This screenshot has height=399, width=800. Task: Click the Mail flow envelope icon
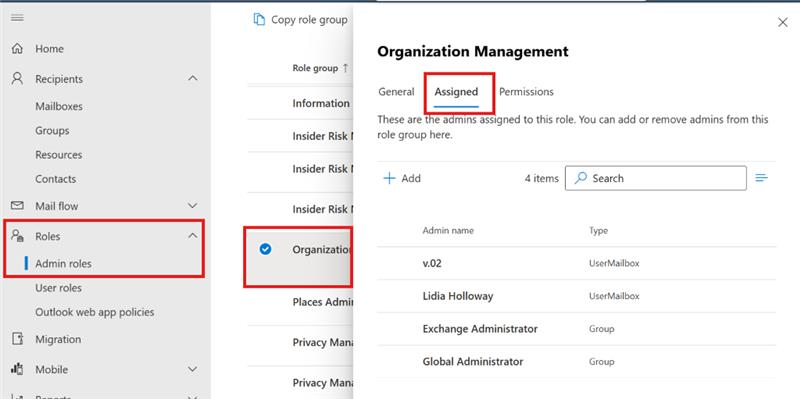[x=17, y=206]
